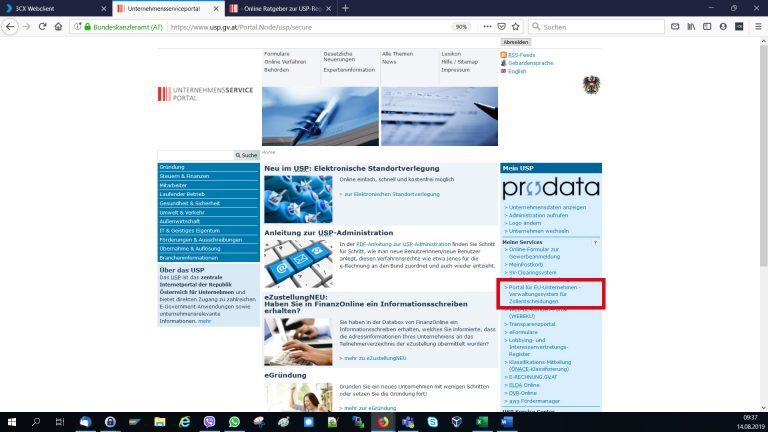This screenshot has width=768, height=432.
Task: Click the Firefox search box
Action: [597, 27]
